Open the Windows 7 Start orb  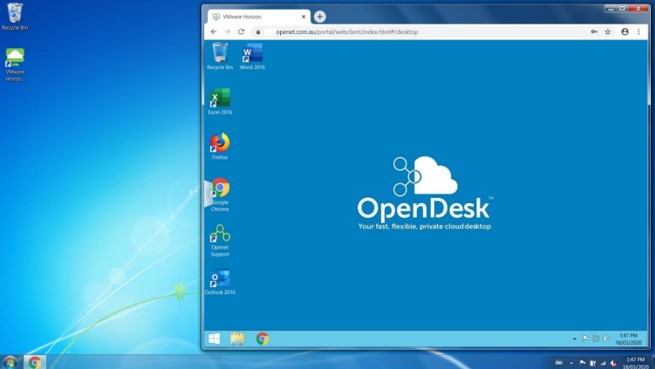coord(10,362)
